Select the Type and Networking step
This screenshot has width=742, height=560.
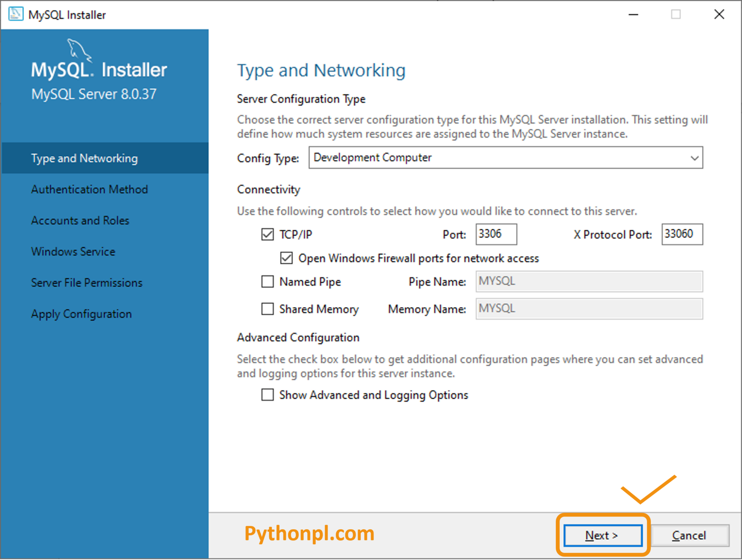click(84, 158)
